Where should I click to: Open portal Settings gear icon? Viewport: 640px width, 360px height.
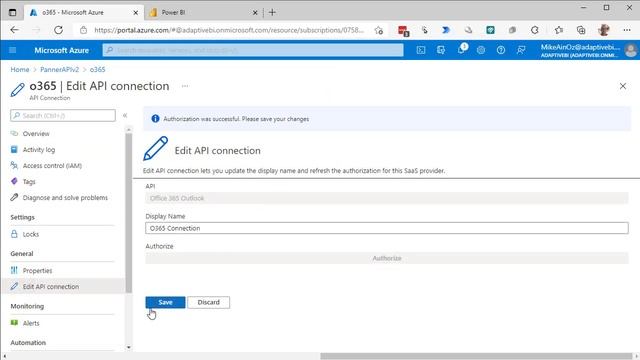tap(481, 50)
